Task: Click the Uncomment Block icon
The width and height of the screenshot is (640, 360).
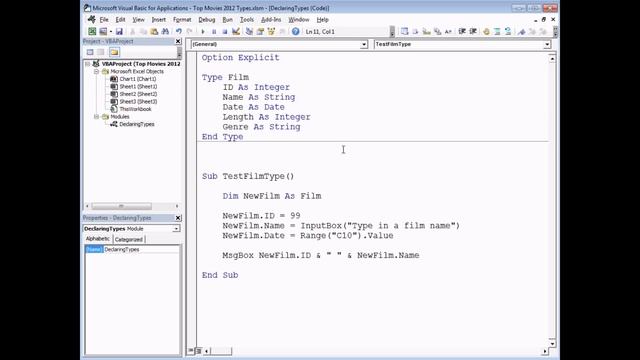Action: coord(508,31)
